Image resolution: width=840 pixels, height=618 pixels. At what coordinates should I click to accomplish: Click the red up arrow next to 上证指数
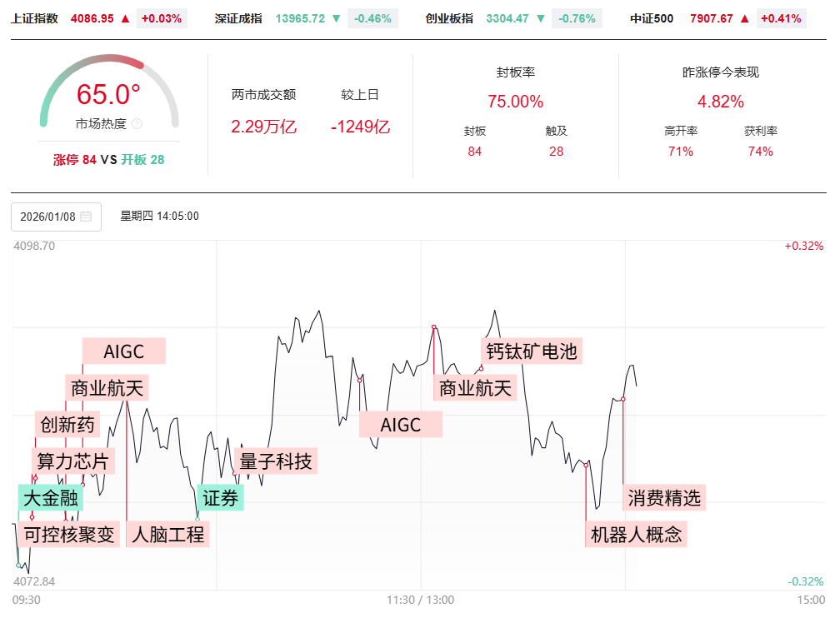(126, 18)
